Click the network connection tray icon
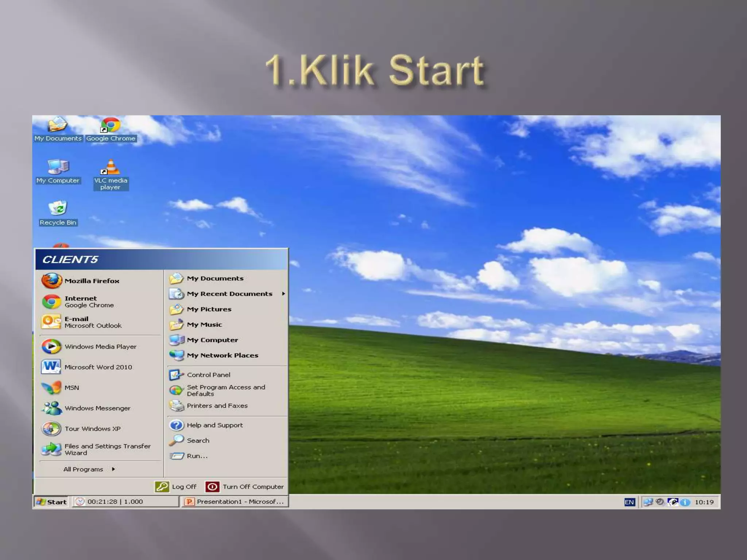Image resolution: width=747 pixels, height=560 pixels. tap(648, 502)
